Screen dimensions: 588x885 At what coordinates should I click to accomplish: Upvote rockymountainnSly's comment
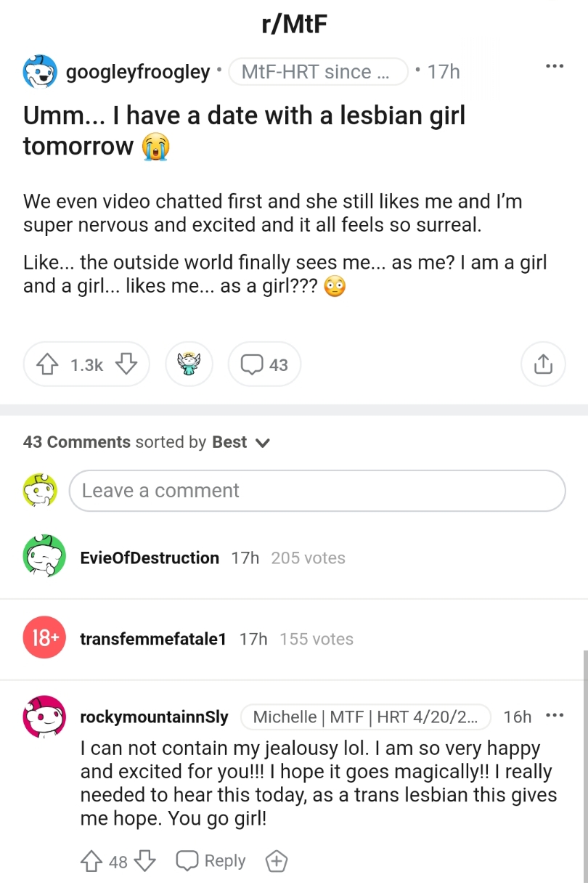90,861
